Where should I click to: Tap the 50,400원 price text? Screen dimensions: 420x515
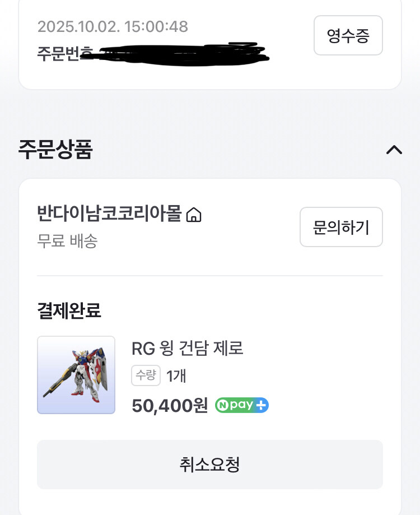(x=170, y=405)
